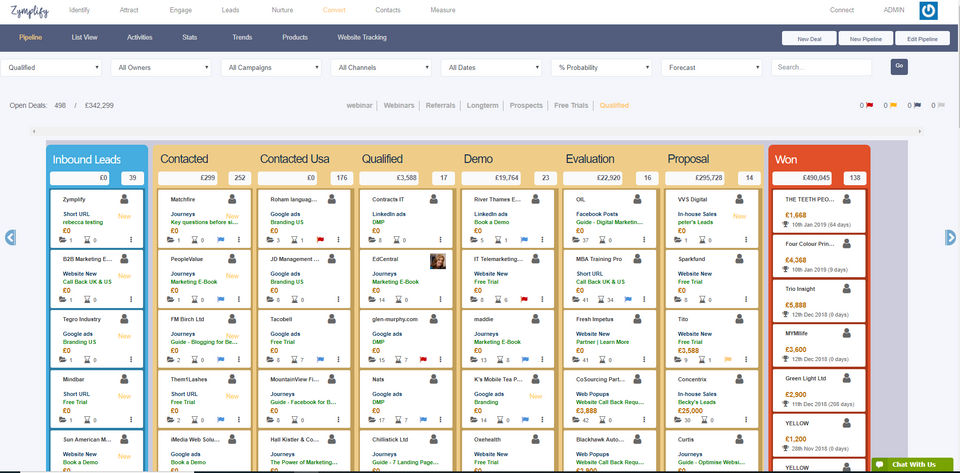Switch to the Website Tracking tab
The height and width of the screenshot is (473, 960).
(x=362, y=37)
